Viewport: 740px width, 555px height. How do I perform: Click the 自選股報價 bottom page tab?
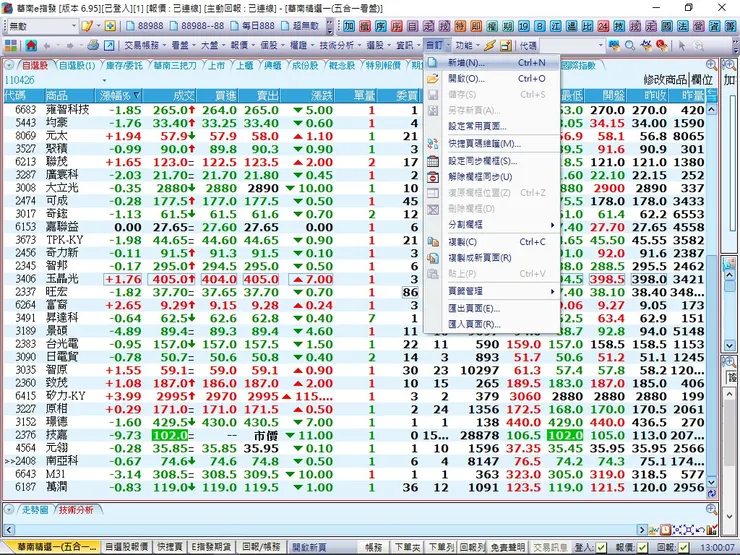(x=126, y=547)
